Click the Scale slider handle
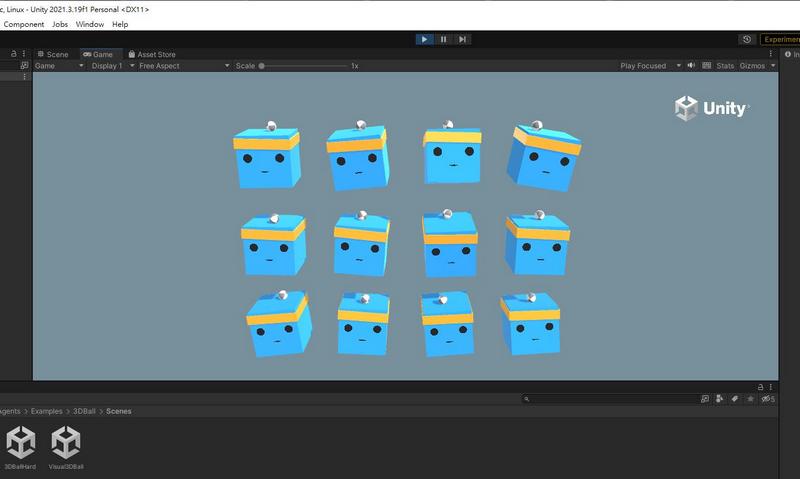Image resolution: width=800 pixels, height=479 pixels. (x=262, y=66)
